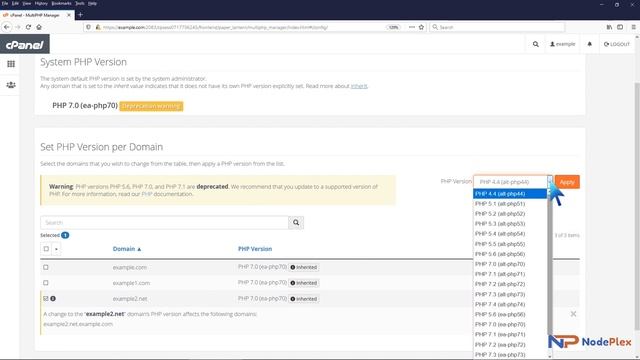640x360 pixels.
Task: Collapse the PHP Version combo box
Action: coord(513,182)
